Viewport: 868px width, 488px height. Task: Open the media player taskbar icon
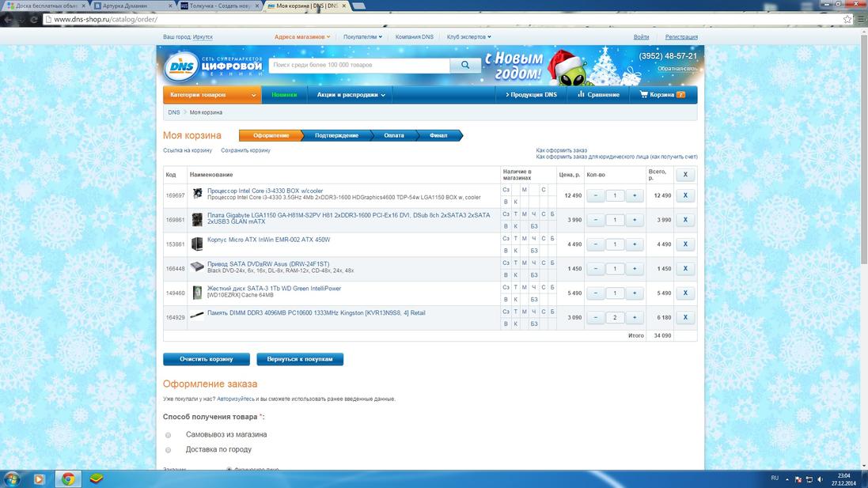(x=39, y=479)
